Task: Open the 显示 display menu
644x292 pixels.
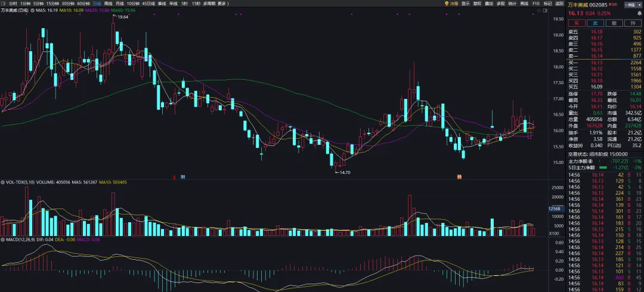Action: [465, 4]
